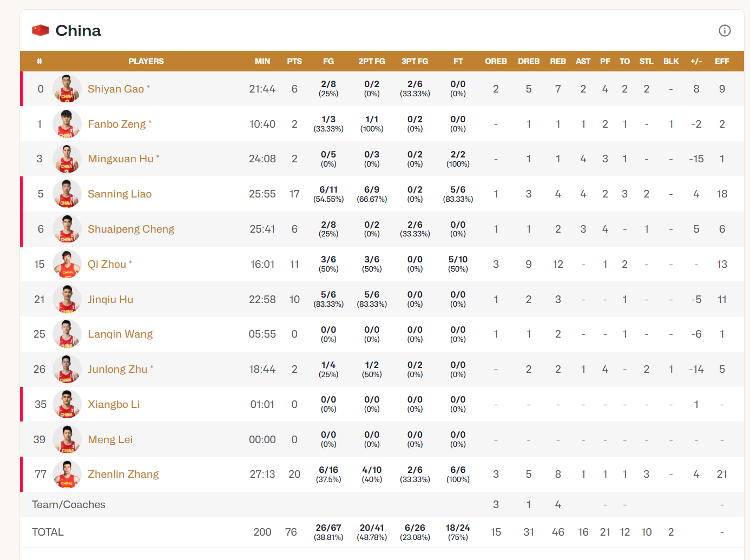
Task: Open Fanbo Zeng's player page
Action: [x=117, y=124]
